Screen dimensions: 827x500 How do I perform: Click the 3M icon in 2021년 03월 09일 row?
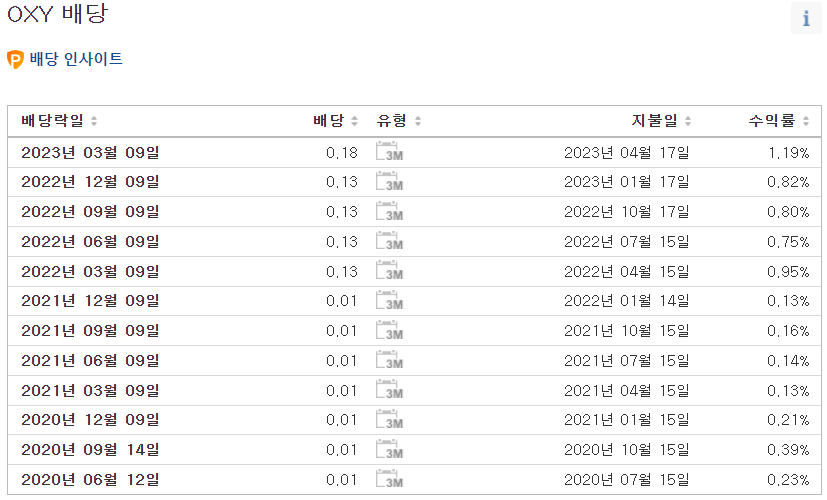point(389,390)
